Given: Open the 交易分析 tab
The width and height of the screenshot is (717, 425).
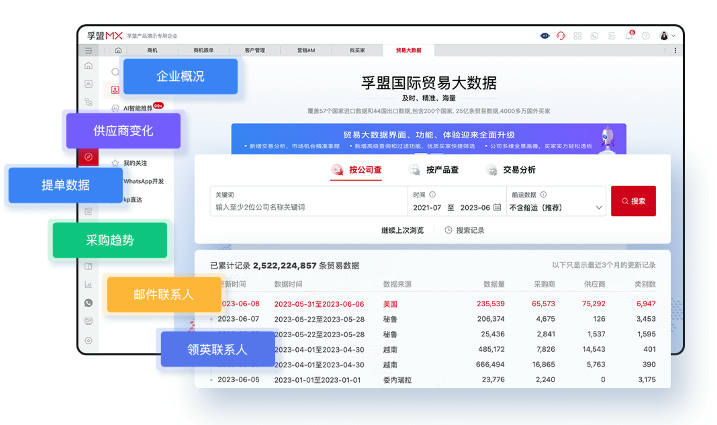Looking at the screenshot, I should 510,170.
